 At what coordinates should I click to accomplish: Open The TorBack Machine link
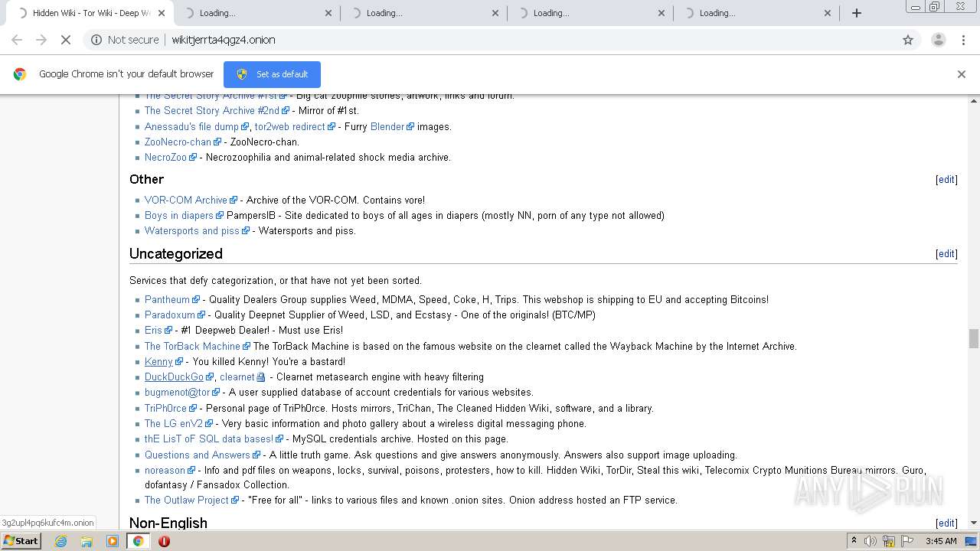tap(192, 347)
